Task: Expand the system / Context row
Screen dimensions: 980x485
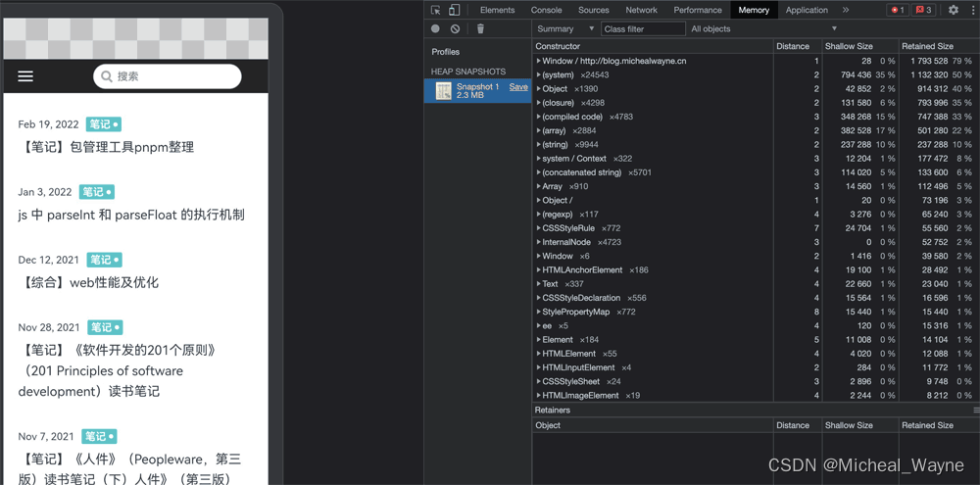Action: coord(539,158)
